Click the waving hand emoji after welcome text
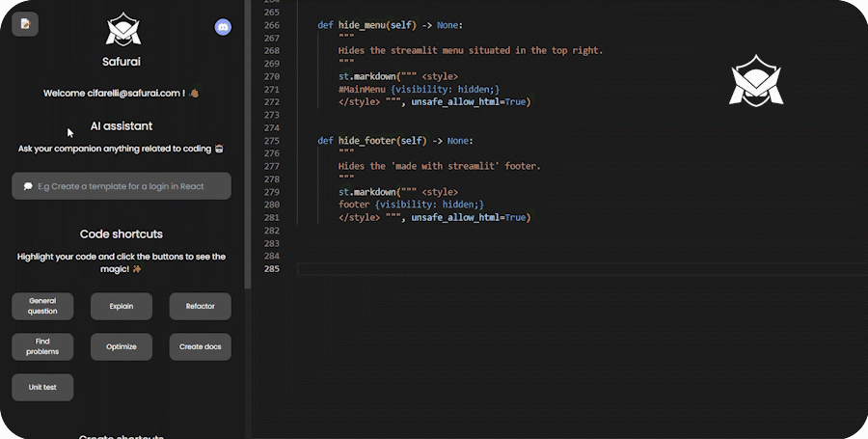The image size is (868, 439). (194, 94)
